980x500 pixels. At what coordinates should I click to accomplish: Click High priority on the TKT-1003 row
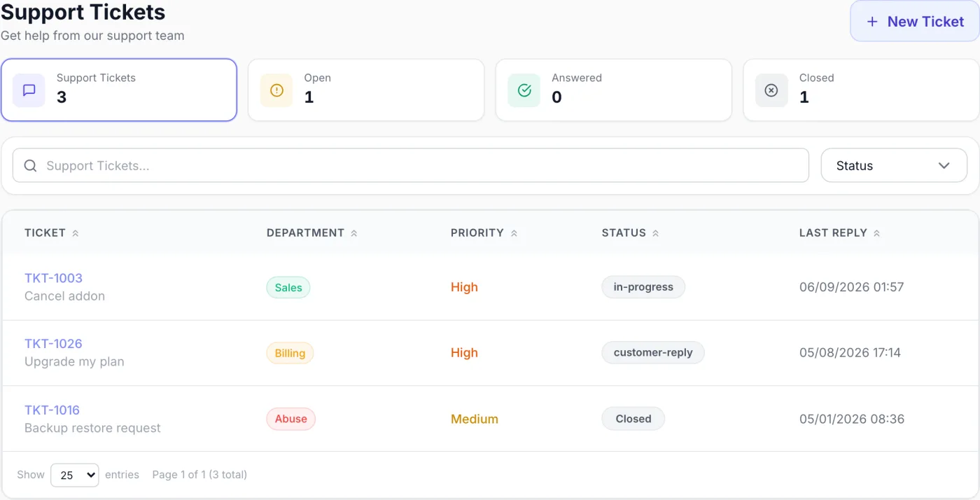(x=464, y=287)
